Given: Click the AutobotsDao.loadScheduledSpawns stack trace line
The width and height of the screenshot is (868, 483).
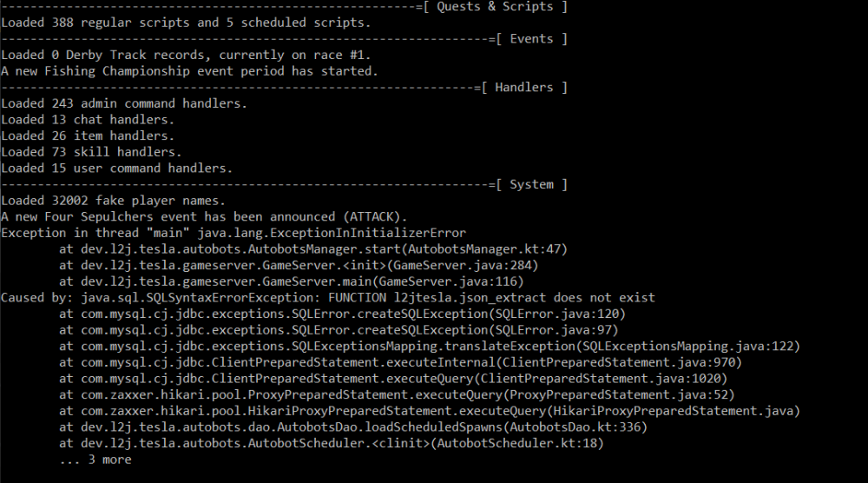Looking at the screenshot, I should pos(353,427).
